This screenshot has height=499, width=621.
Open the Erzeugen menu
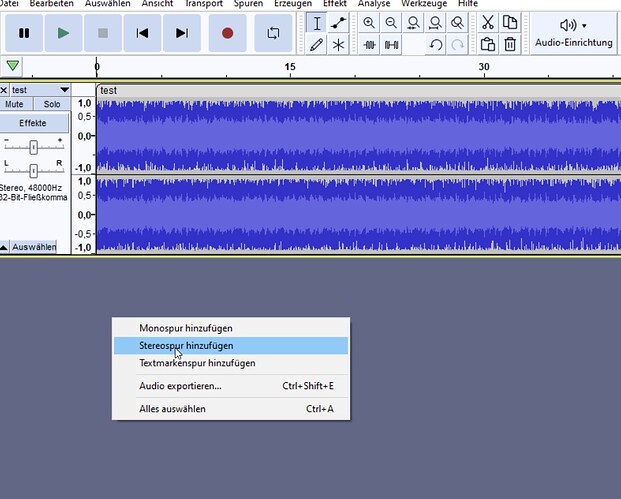pos(293,4)
